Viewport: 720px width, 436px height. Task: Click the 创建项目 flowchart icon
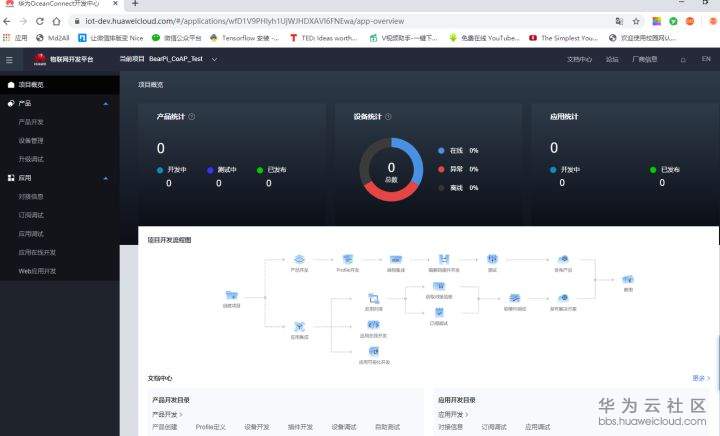pyautogui.click(x=231, y=295)
